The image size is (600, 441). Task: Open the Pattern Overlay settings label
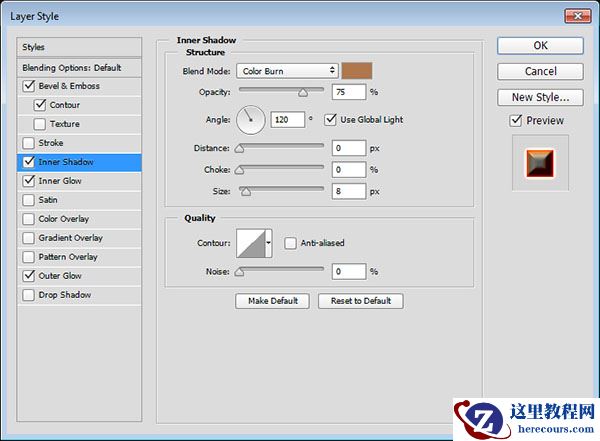click(x=68, y=257)
